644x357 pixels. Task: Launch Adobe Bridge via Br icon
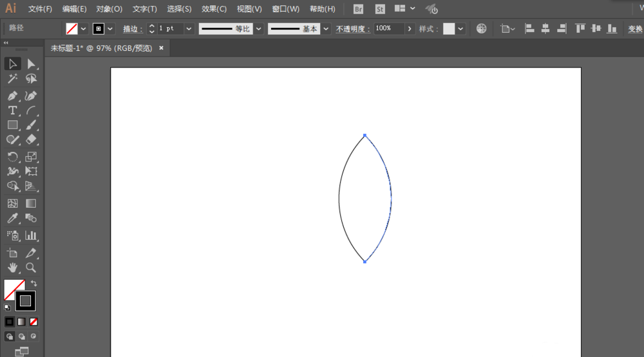pos(358,9)
